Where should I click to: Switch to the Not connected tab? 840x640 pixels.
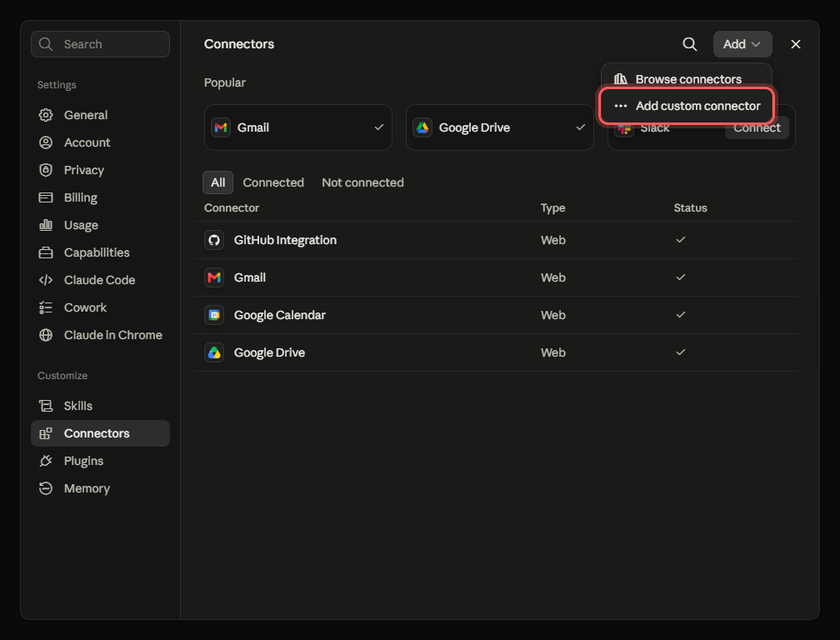tap(362, 182)
